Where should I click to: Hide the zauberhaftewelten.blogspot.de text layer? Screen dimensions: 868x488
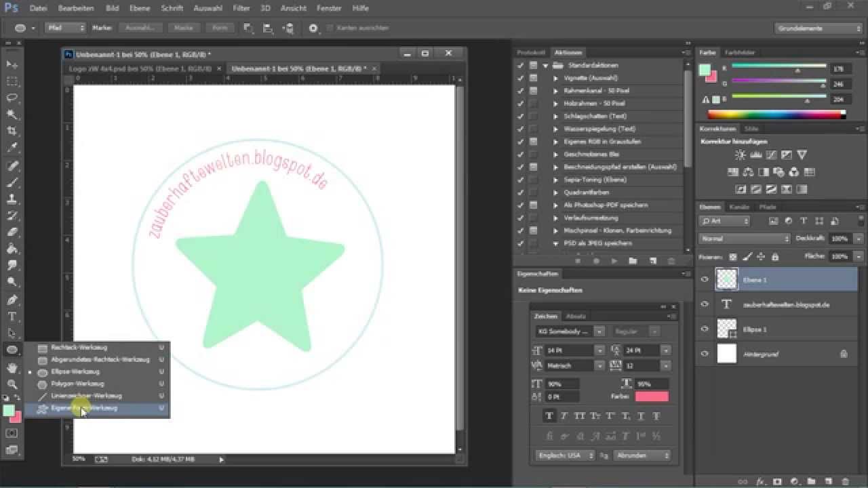pos(705,304)
